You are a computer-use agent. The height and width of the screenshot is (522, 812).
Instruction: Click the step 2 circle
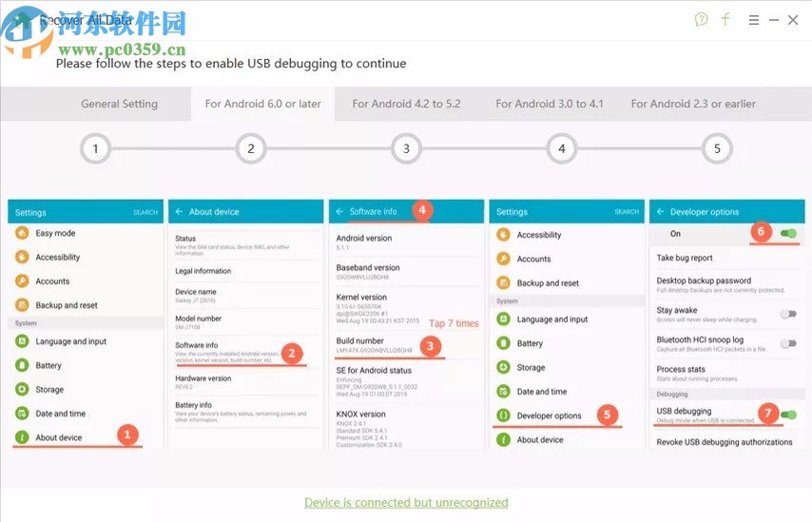(x=251, y=148)
